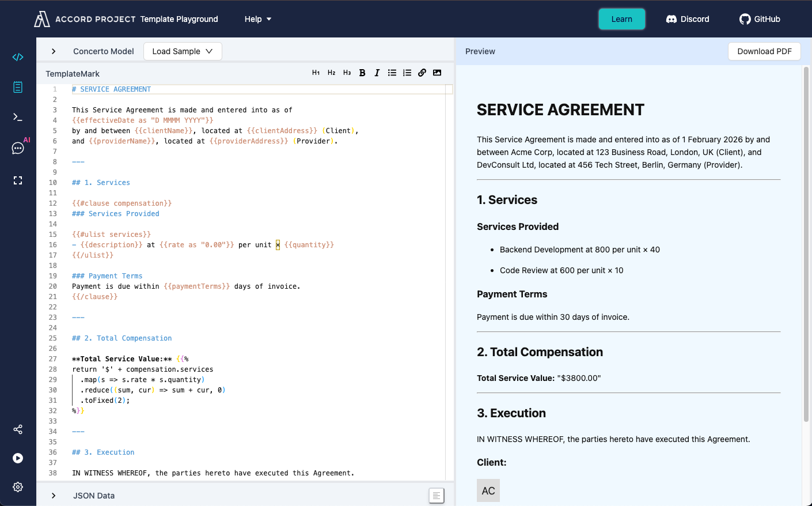Toggle fullscreen mode from the sidebar

tap(17, 180)
